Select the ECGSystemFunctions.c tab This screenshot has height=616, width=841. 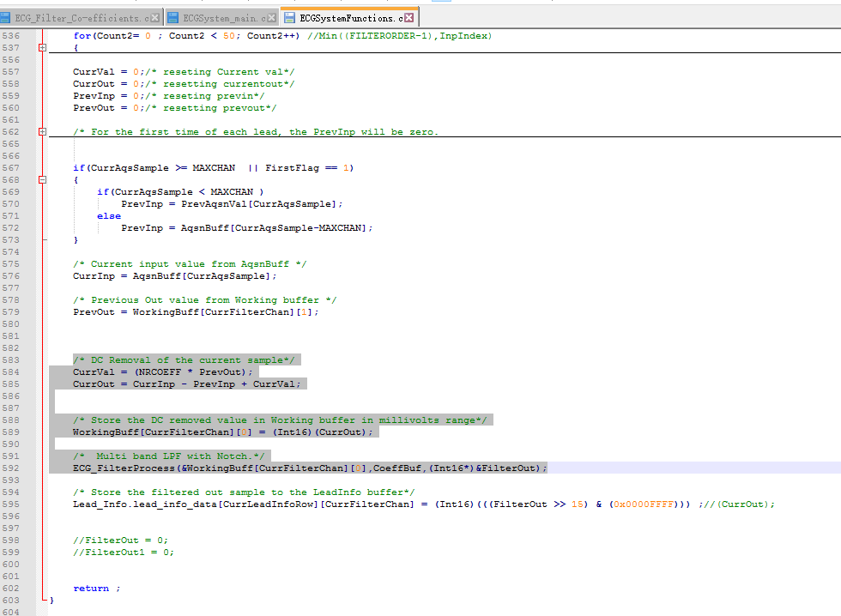point(351,18)
